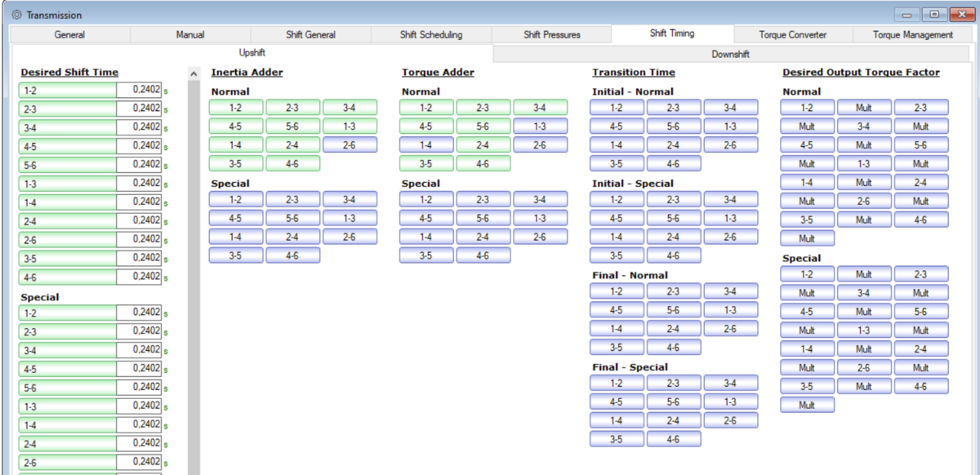Go to the Torque Management tab
This screenshot has height=475, width=980.
click(912, 35)
